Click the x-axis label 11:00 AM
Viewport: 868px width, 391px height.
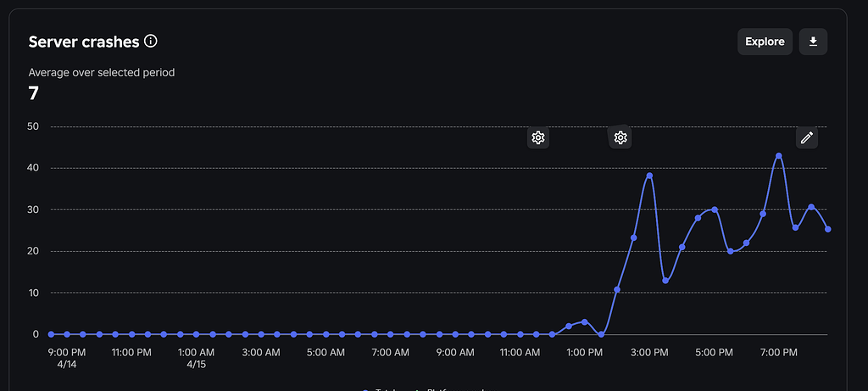pos(520,352)
